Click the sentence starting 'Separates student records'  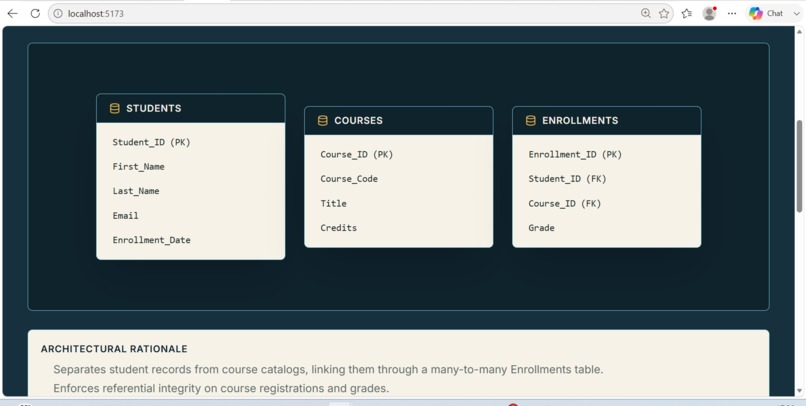[328, 370]
